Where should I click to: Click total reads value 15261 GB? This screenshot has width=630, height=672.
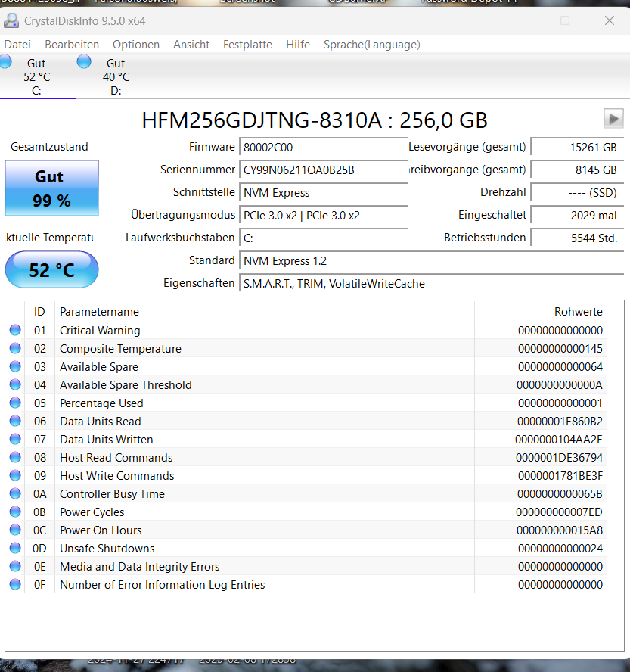click(x=577, y=147)
